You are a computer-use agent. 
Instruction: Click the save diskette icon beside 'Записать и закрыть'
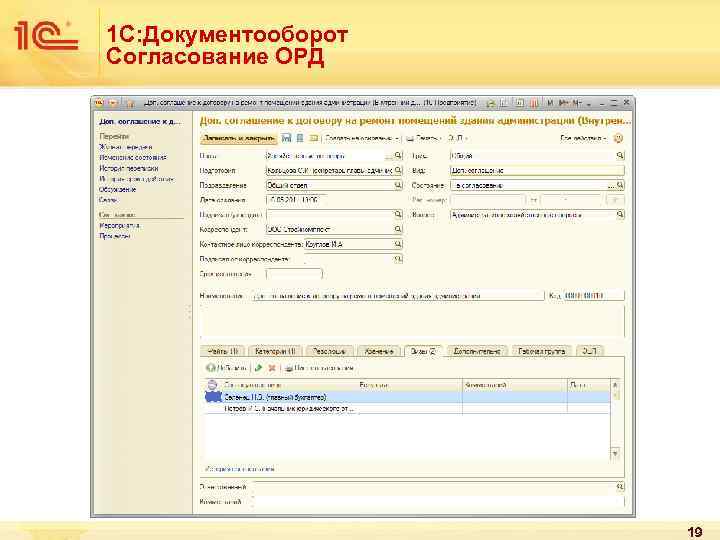tap(287, 138)
